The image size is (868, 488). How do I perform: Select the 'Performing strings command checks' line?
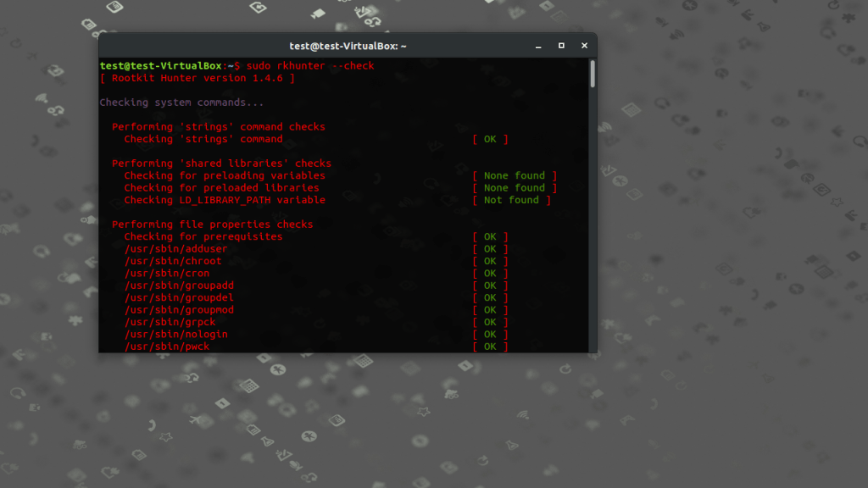pyautogui.click(x=217, y=126)
